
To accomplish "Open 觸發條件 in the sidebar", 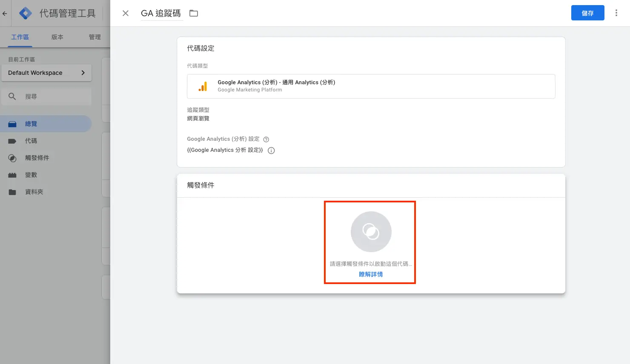I will (x=46, y=158).
